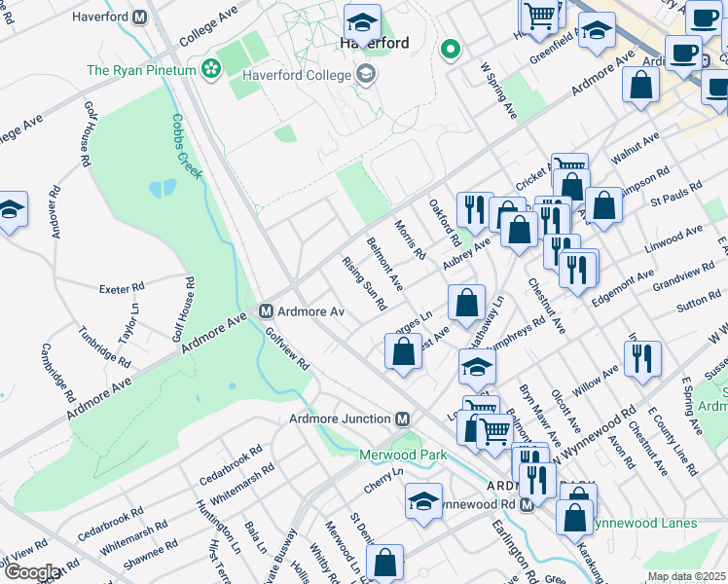
Task: Click the Rising Sun Rd street label
Action: (364, 283)
